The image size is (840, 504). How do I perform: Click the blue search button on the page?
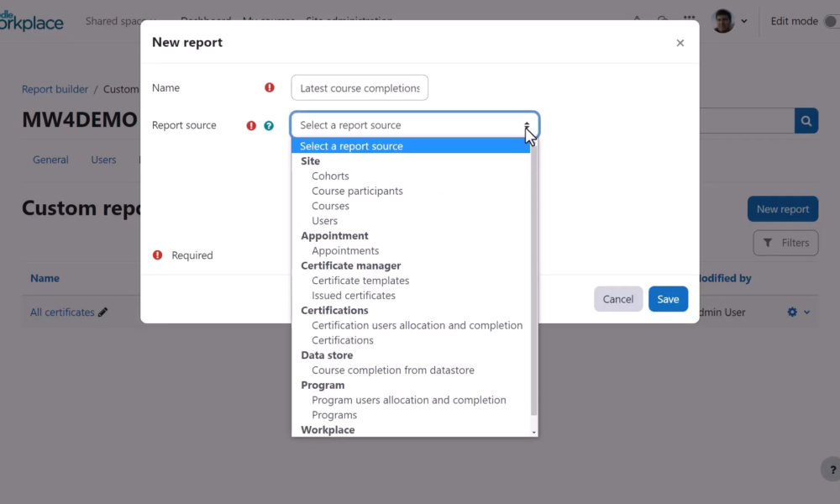[x=806, y=120]
